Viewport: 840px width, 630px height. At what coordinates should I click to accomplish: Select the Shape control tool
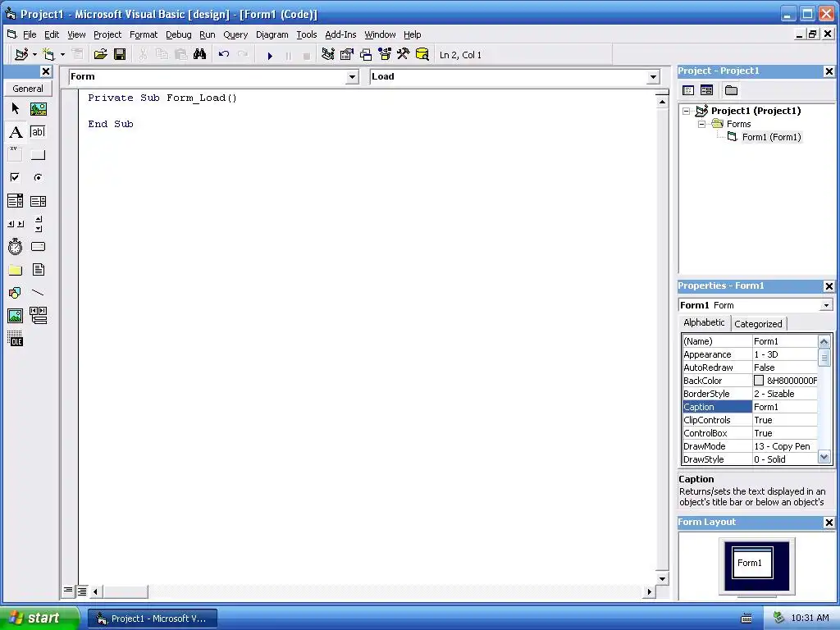pyautogui.click(x=16, y=293)
